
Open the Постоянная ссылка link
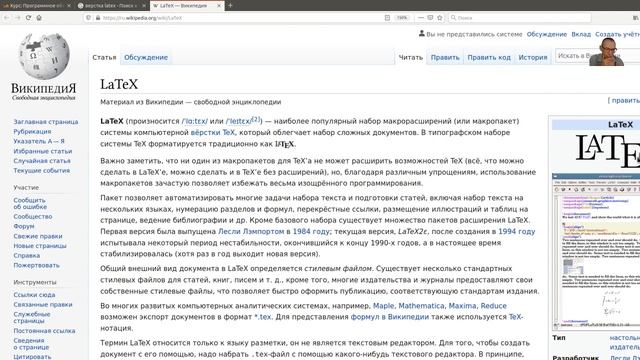click(x=44, y=331)
